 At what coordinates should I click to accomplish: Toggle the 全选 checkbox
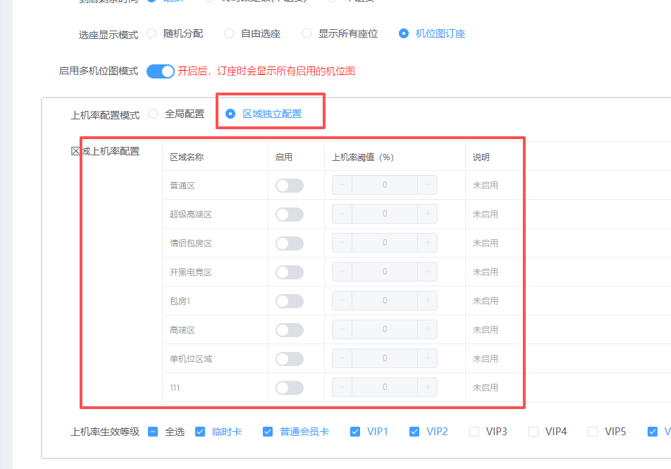point(153,432)
